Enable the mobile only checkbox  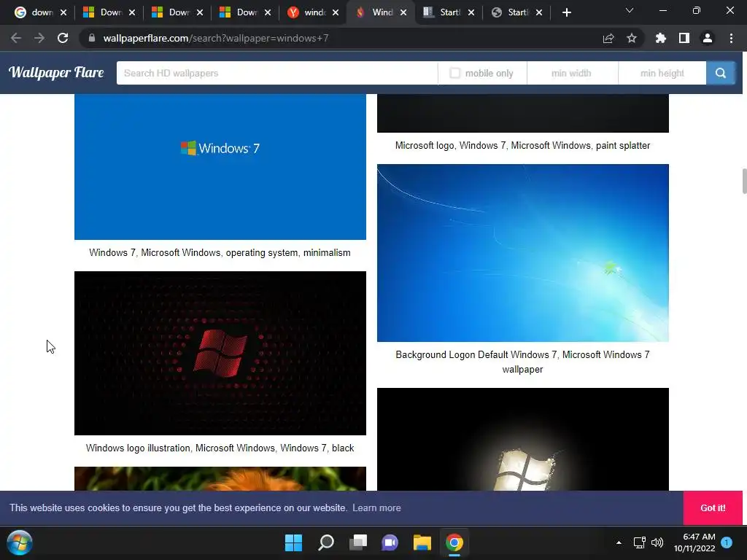point(455,73)
